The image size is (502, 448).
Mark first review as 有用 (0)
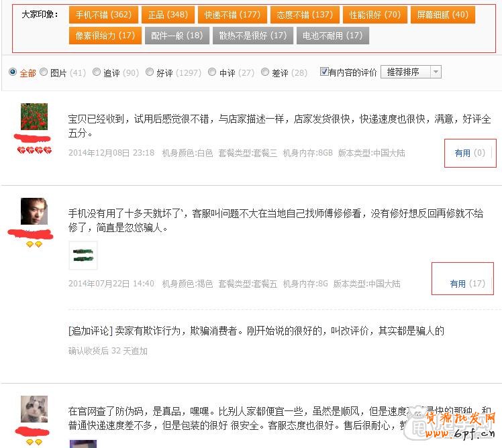click(469, 153)
